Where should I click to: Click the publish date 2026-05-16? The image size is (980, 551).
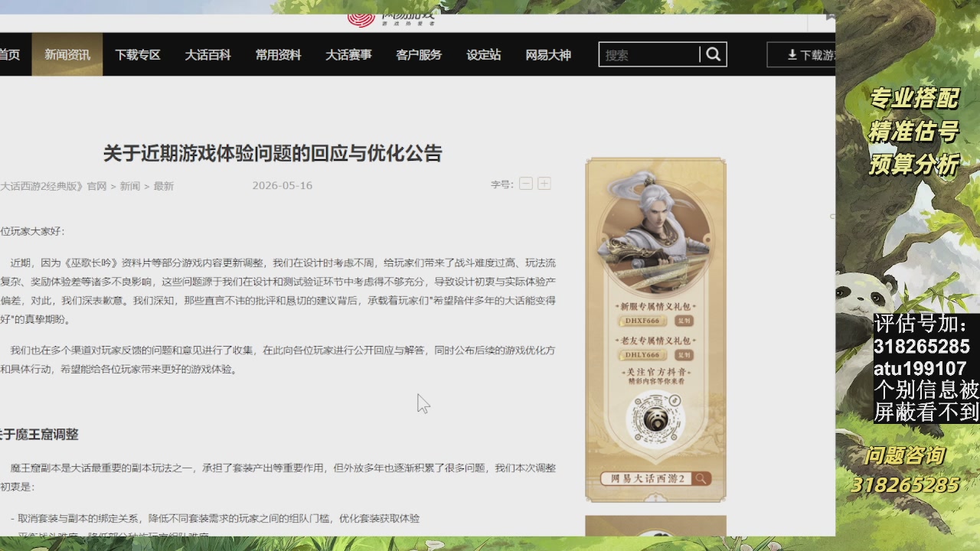click(x=283, y=185)
